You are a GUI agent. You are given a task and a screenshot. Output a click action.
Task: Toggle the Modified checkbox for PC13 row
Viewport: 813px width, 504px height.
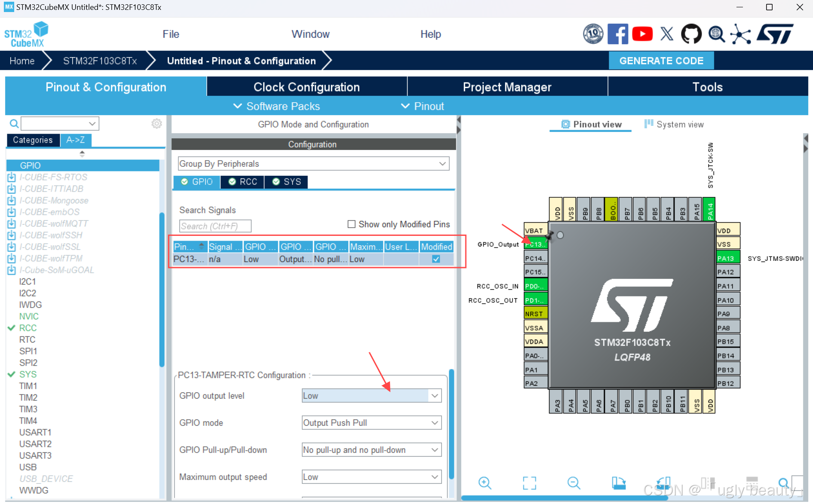(x=436, y=259)
